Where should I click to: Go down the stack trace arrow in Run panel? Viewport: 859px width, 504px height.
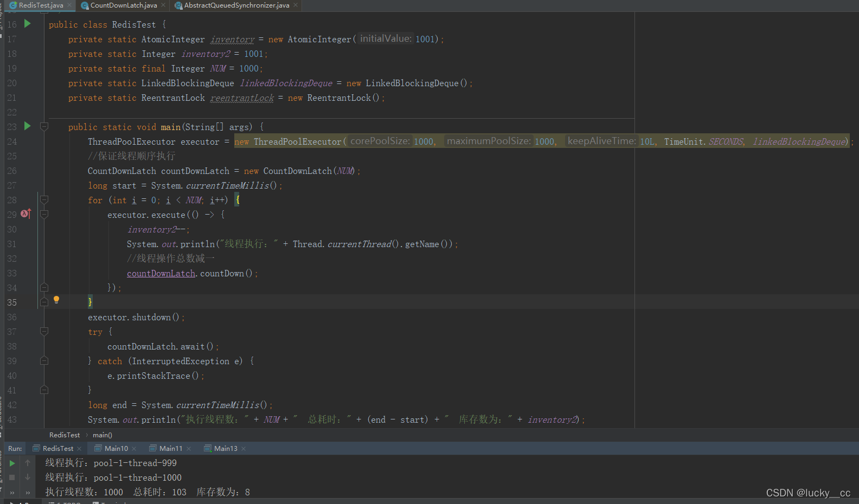[x=28, y=477]
